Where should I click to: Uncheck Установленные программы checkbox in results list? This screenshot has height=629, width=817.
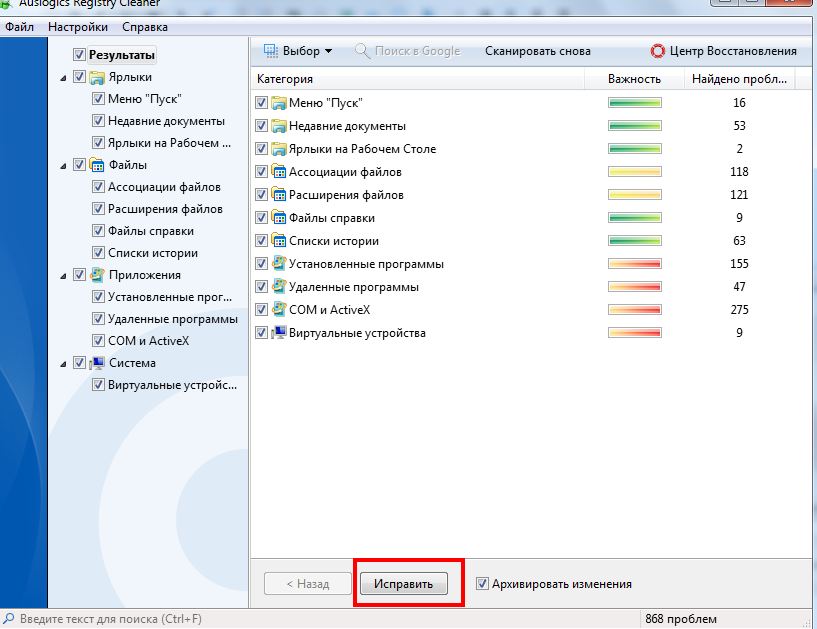click(262, 264)
